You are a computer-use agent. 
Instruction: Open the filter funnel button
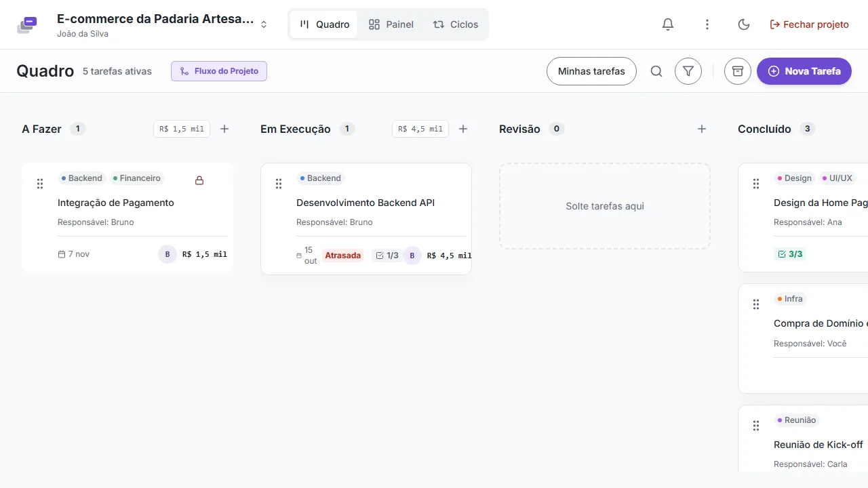(x=688, y=71)
